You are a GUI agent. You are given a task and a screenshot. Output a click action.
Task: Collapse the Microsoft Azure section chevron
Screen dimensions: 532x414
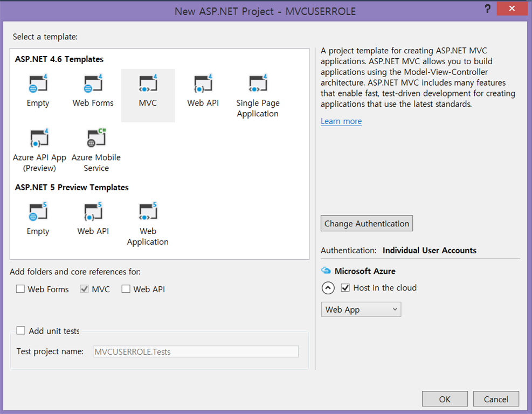(x=328, y=288)
